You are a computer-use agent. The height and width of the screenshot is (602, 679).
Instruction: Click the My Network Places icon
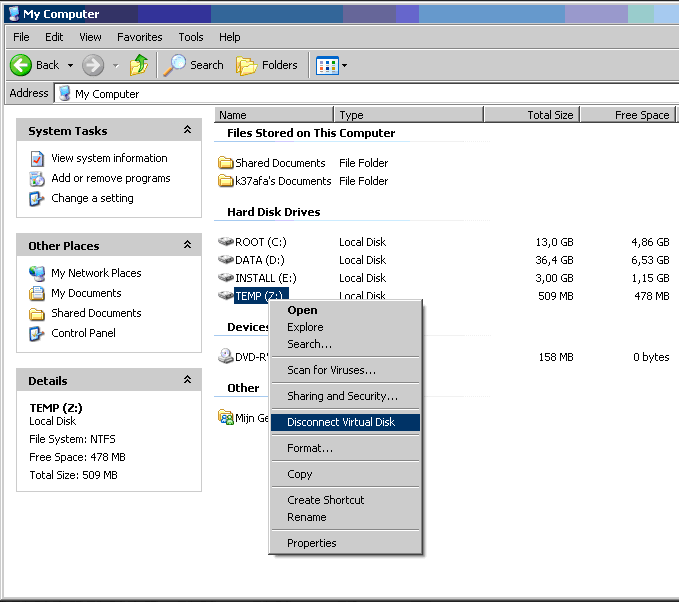click(37, 273)
